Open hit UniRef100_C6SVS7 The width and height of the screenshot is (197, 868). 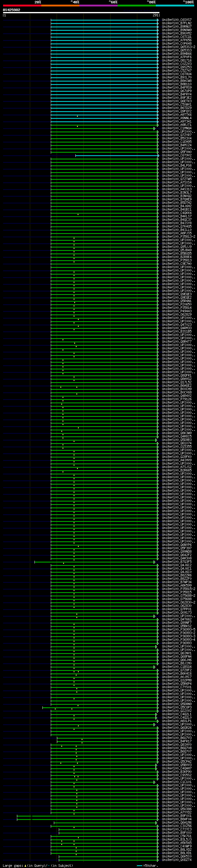coord(177,20)
